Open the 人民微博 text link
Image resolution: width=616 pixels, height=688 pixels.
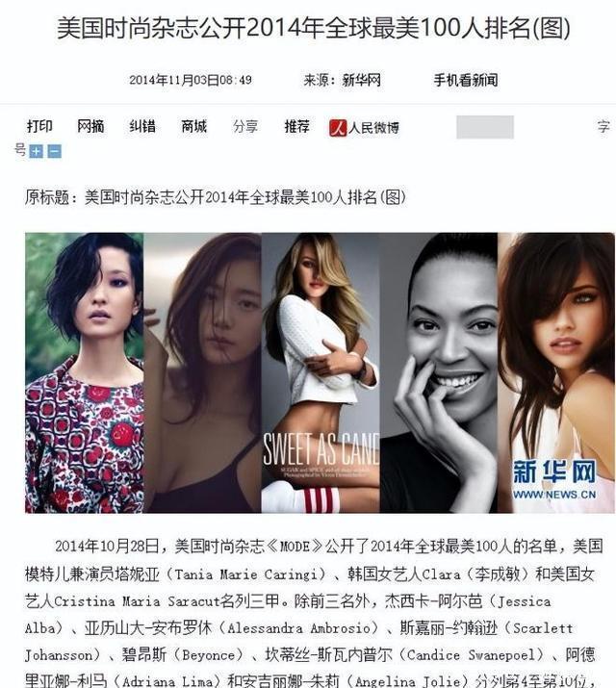[x=373, y=128]
